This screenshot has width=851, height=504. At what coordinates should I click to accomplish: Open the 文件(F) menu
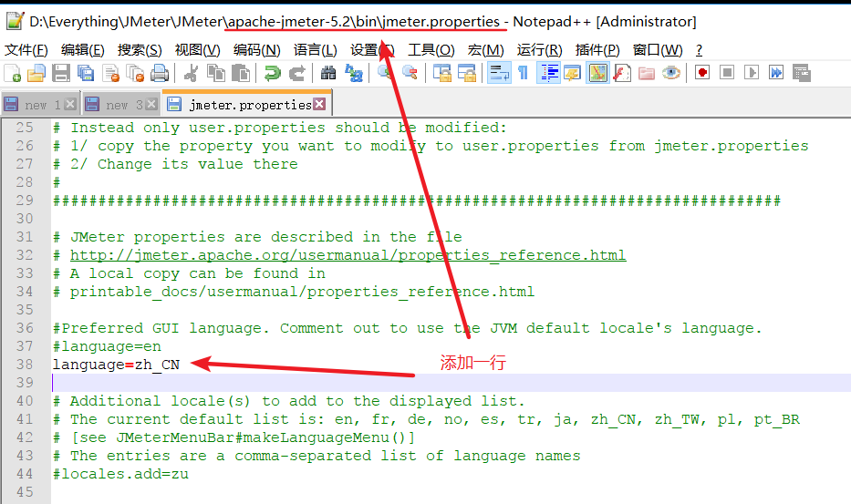pos(26,50)
